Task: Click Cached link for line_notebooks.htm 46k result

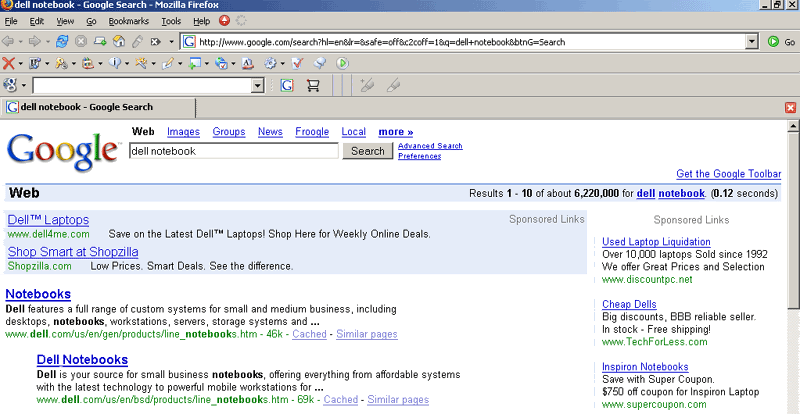Action: (x=309, y=334)
